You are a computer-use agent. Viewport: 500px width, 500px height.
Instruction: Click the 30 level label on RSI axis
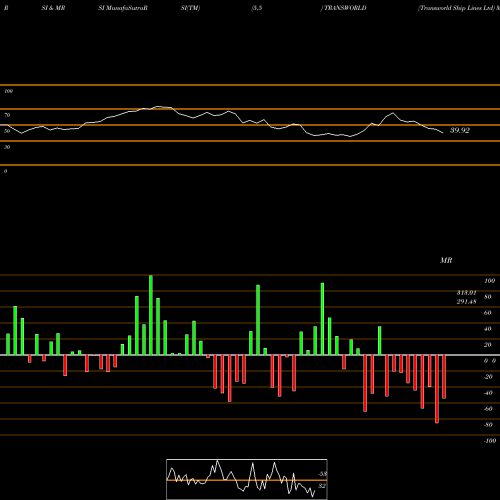pos(7,147)
